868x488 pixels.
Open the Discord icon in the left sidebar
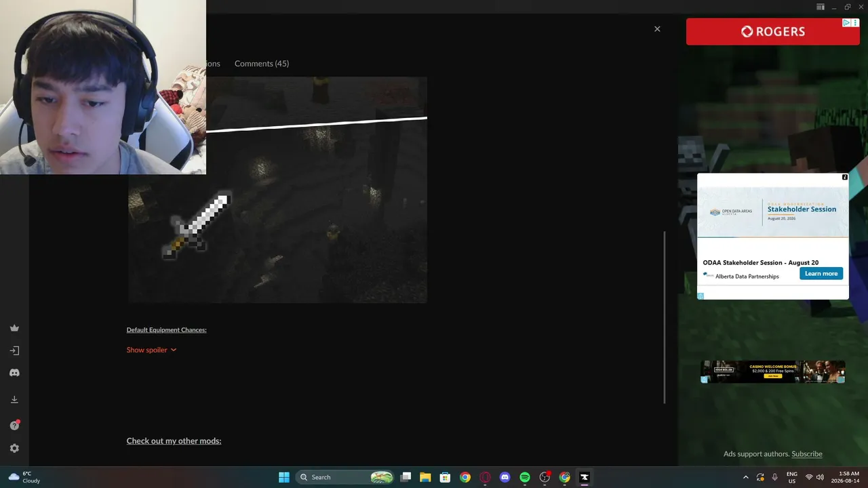tap(14, 373)
